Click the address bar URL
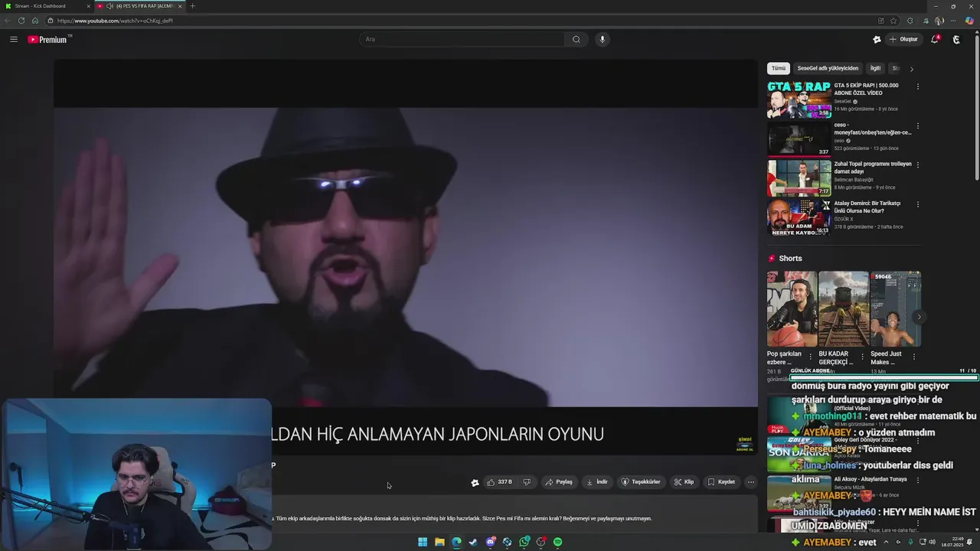980x551 pixels. (x=115, y=21)
